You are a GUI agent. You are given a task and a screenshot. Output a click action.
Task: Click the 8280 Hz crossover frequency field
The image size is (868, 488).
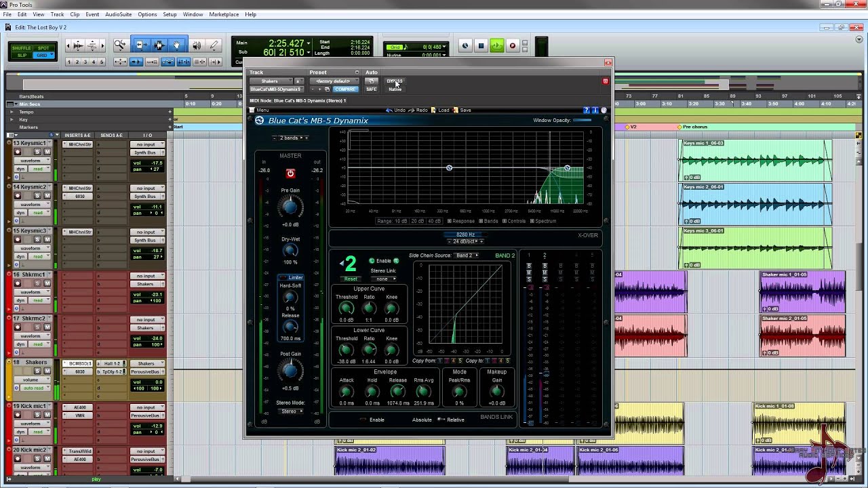(x=465, y=235)
